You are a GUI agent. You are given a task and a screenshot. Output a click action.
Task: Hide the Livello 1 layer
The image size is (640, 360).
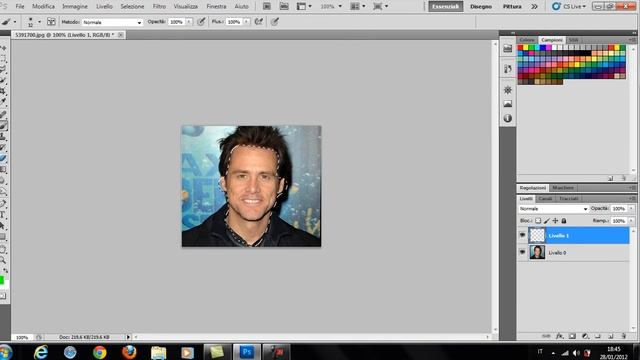522,236
